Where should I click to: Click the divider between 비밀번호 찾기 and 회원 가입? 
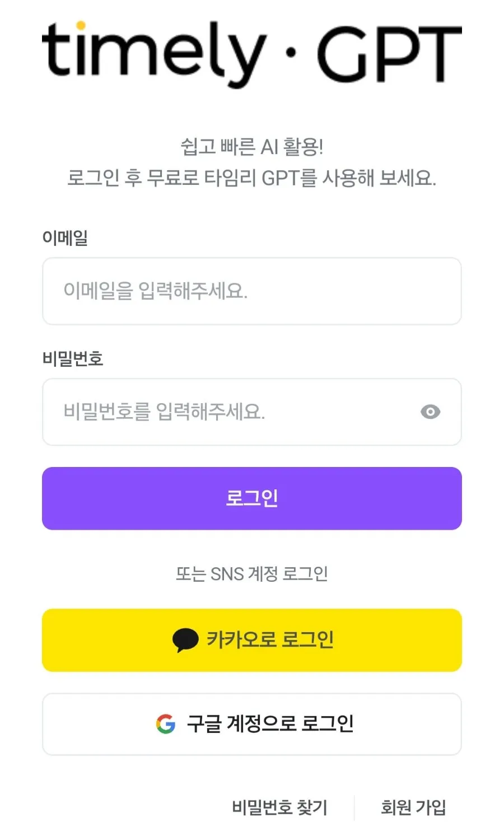(x=354, y=807)
